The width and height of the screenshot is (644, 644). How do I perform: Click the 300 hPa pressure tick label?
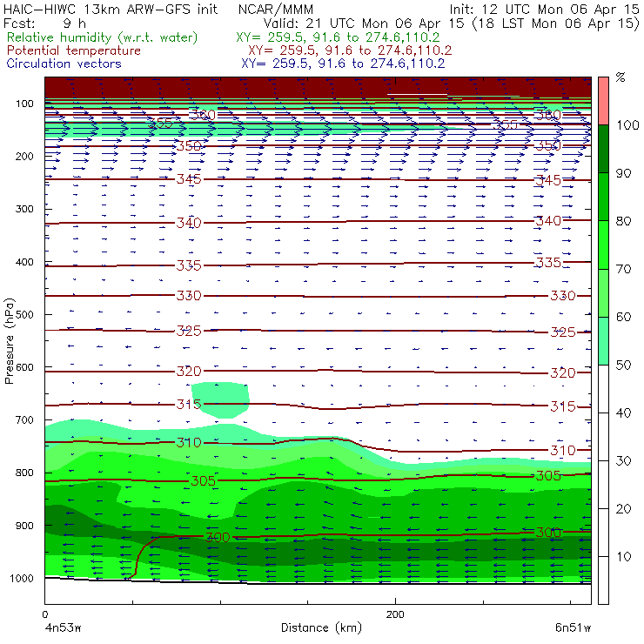(24, 209)
